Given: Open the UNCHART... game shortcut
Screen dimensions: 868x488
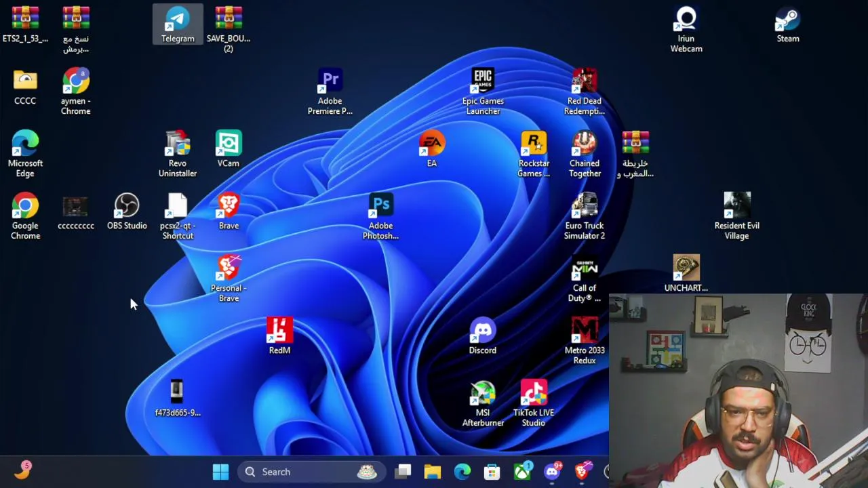Looking at the screenshot, I should [686, 274].
